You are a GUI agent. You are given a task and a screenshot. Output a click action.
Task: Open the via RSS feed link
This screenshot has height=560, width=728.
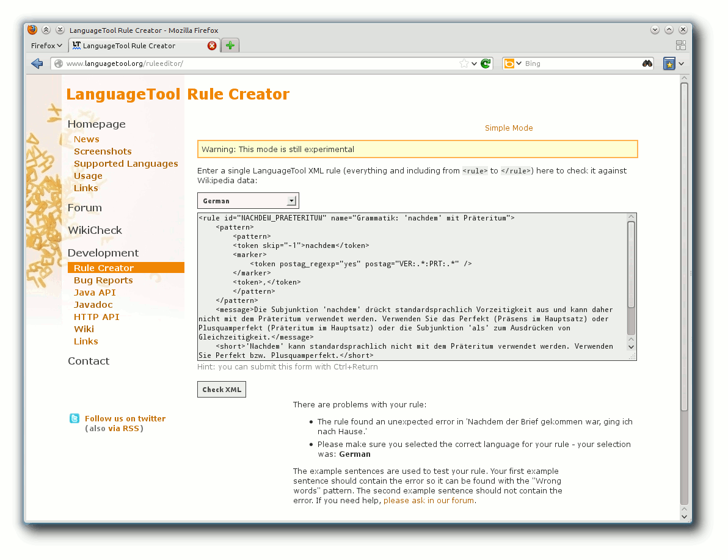[123, 429]
